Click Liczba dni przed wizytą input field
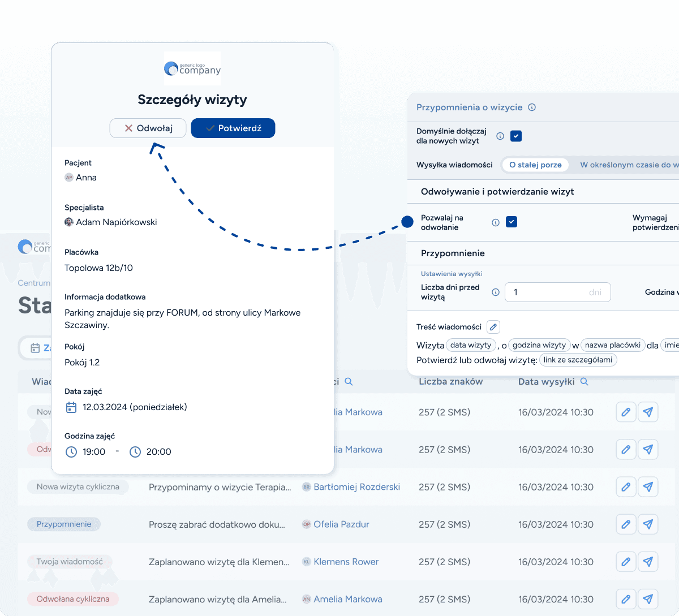Image resolution: width=679 pixels, height=616 pixels. 557,292
